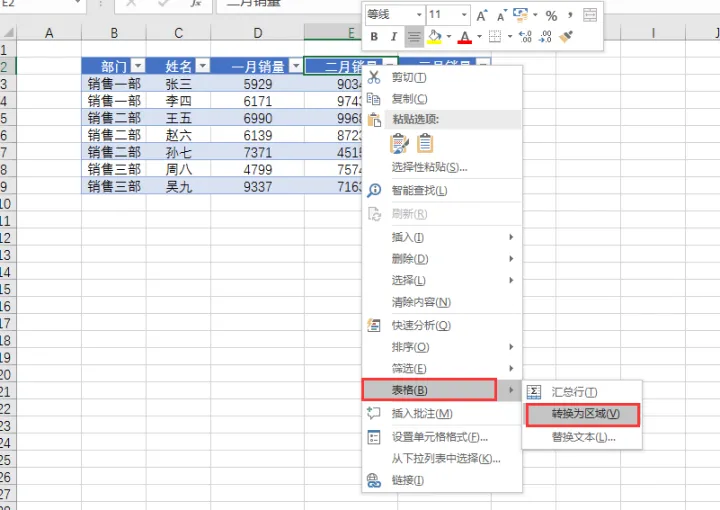Choose 复制(C) from the context menu

tap(442, 99)
